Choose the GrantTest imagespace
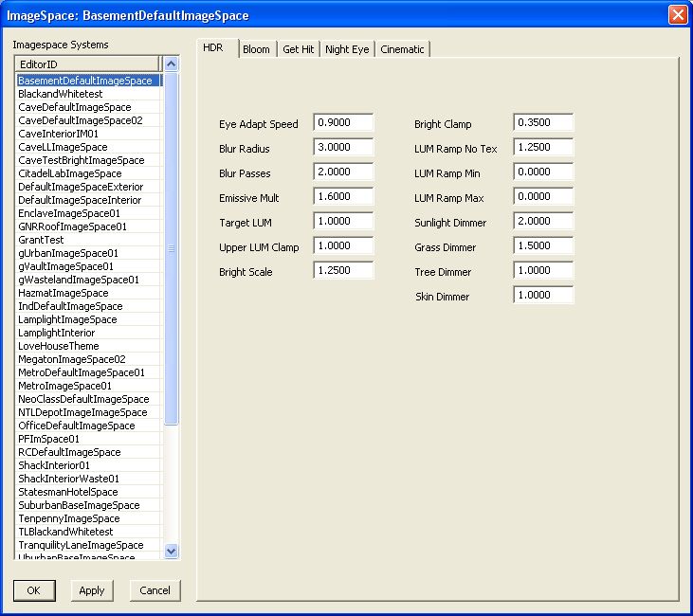 tap(88, 240)
